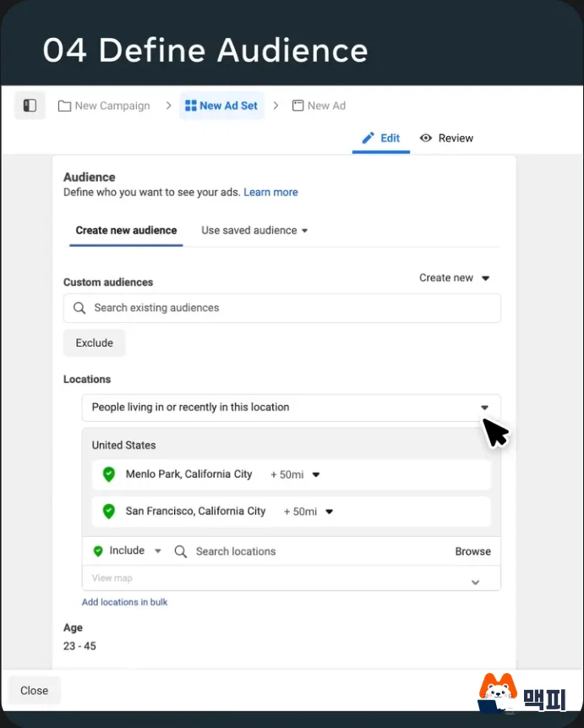Image resolution: width=584 pixels, height=728 pixels.
Task: Click the San Francisco green pin icon
Action: click(109, 512)
